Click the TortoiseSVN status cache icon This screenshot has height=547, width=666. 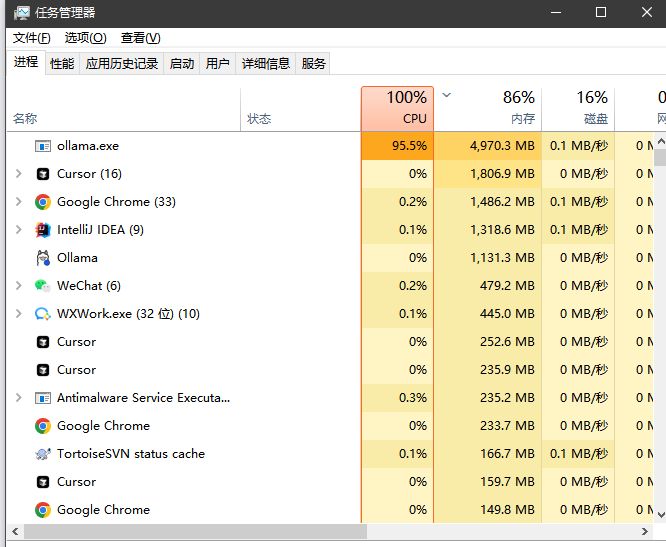(42, 454)
